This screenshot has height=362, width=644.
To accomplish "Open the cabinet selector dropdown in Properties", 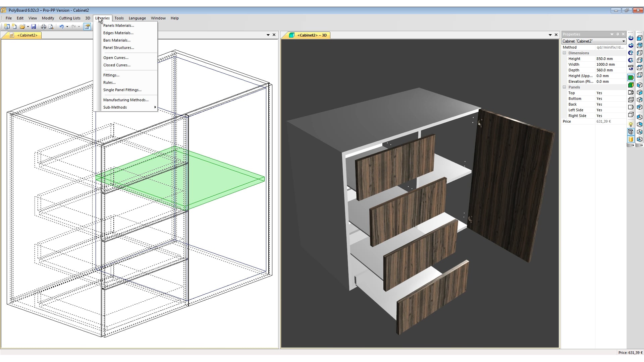I will pos(623,41).
